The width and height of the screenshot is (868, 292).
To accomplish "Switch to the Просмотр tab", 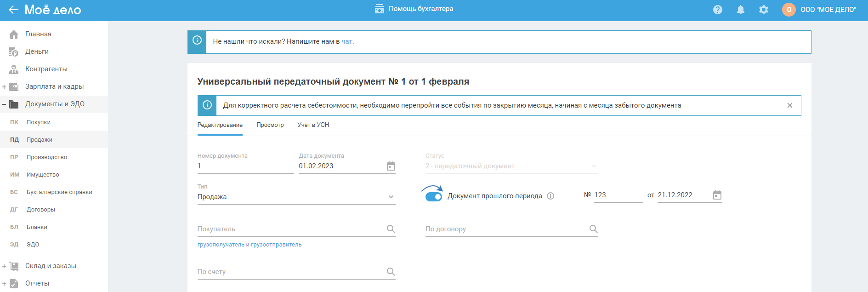I will tap(270, 125).
